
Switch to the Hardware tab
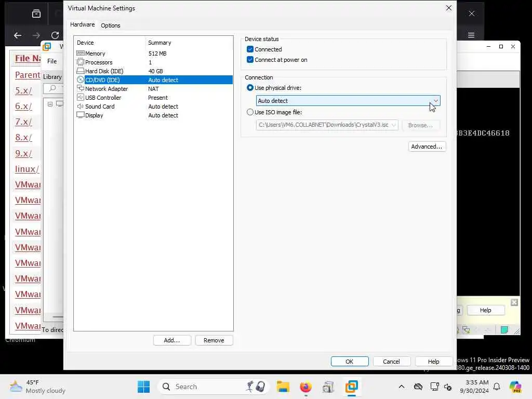click(83, 24)
